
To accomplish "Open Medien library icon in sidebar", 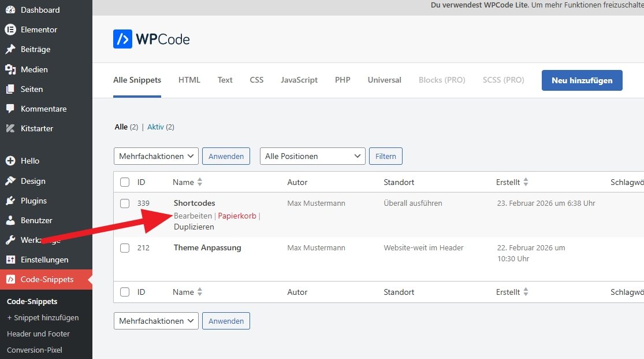I will (x=10, y=69).
